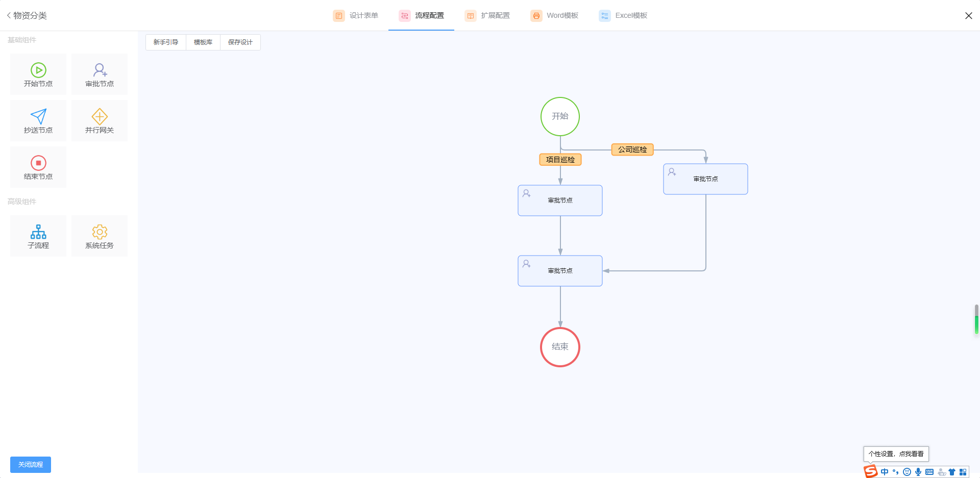Click the 扩展配置 tab icon
The height and width of the screenshot is (478, 980).
(470, 16)
